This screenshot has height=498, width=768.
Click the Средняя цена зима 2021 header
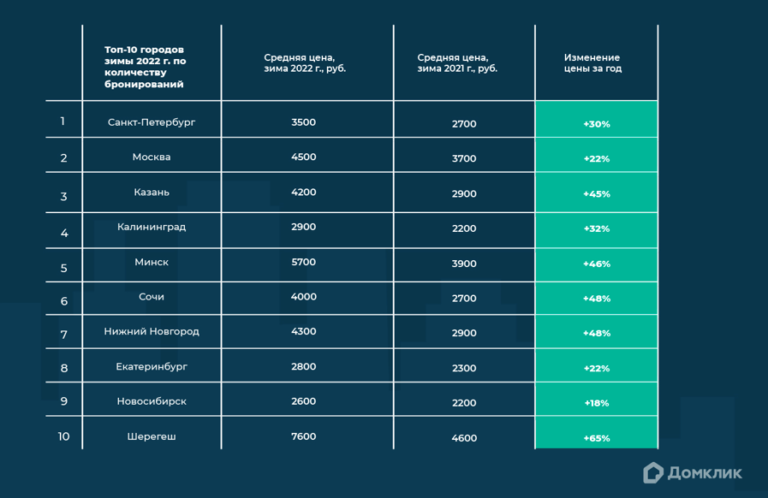pos(464,64)
